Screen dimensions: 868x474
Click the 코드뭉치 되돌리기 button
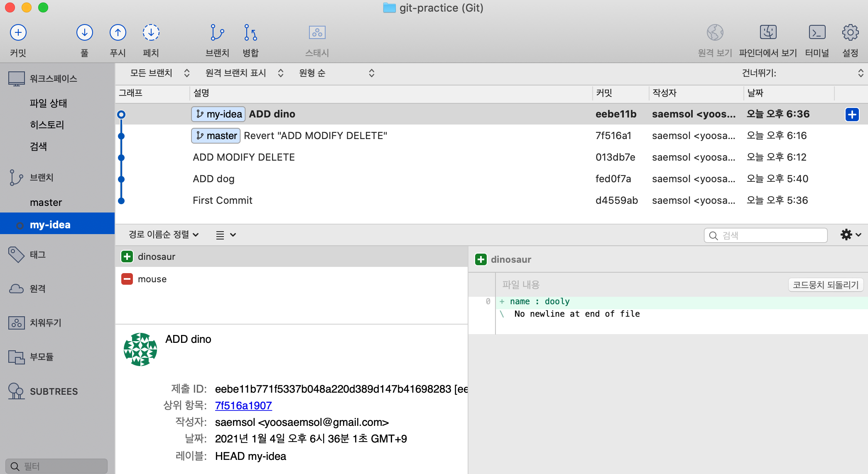(826, 285)
